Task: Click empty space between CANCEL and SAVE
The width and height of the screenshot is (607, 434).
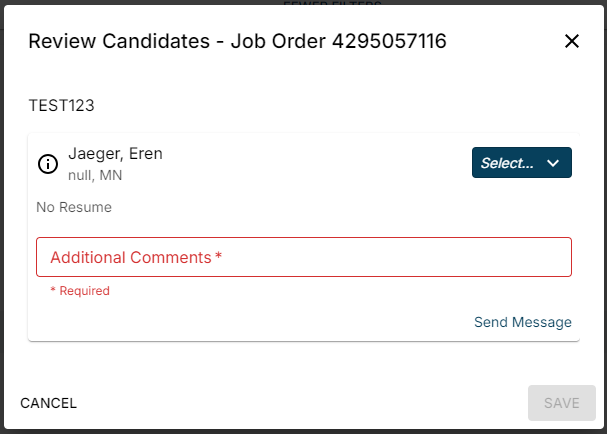Action: [300, 403]
